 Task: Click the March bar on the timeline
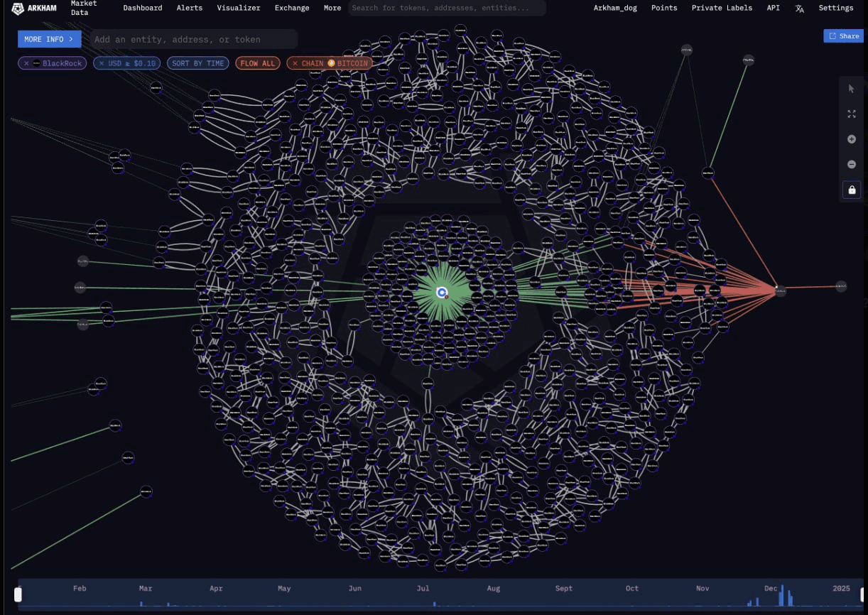141,604
